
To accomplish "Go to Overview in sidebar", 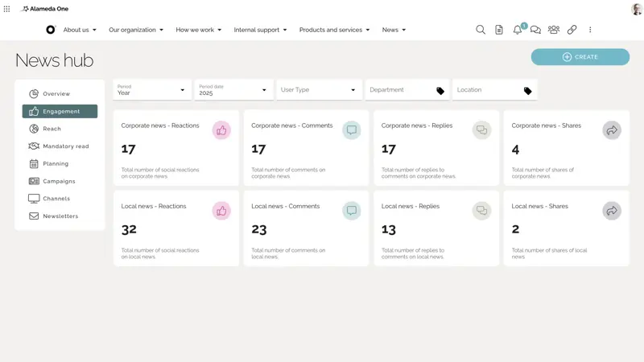I will (x=60, y=93).
